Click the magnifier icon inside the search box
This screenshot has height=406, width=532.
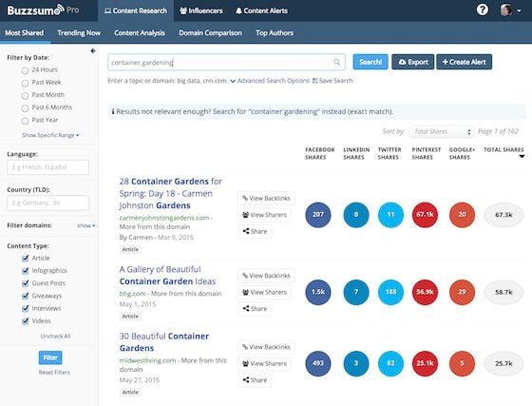tap(336, 62)
